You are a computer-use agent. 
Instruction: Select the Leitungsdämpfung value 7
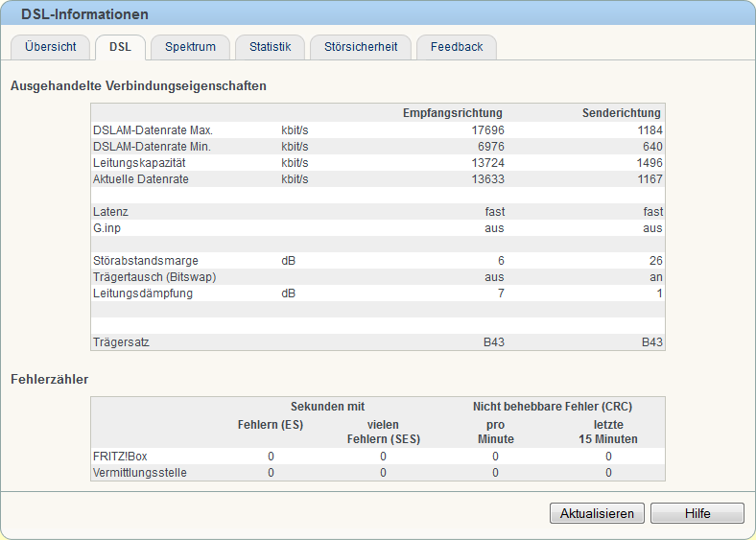pyautogui.click(x=501, y=293)
